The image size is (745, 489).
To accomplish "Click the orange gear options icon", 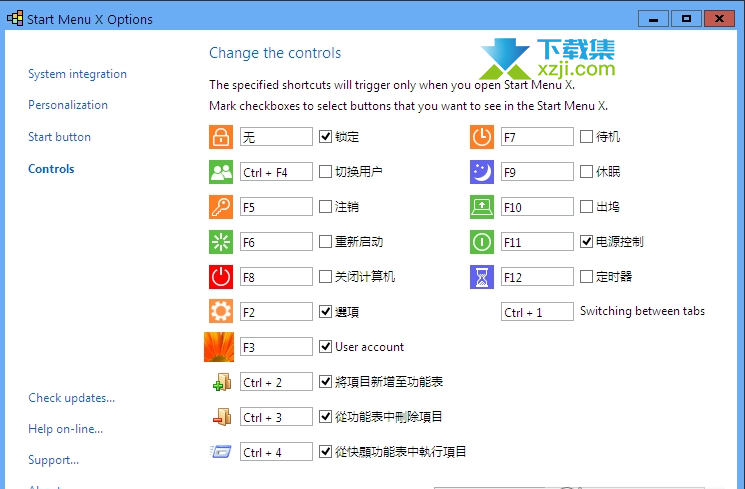I will [x=221, y=312].
